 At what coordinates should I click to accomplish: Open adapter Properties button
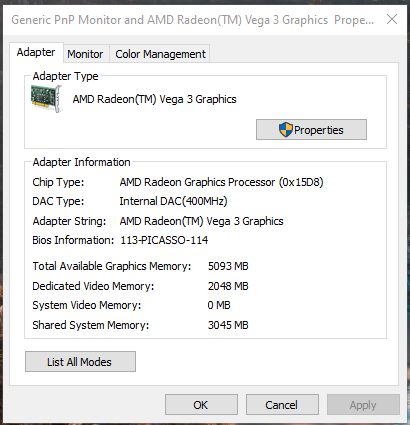311,130
